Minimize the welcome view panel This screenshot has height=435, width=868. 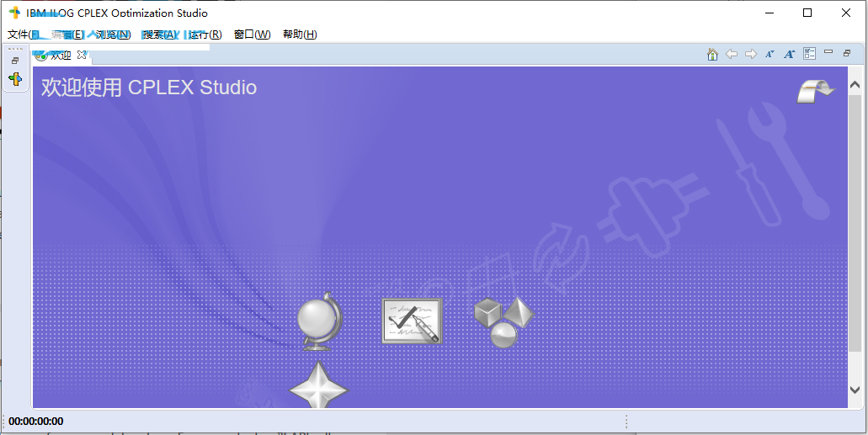pos(828,51)
